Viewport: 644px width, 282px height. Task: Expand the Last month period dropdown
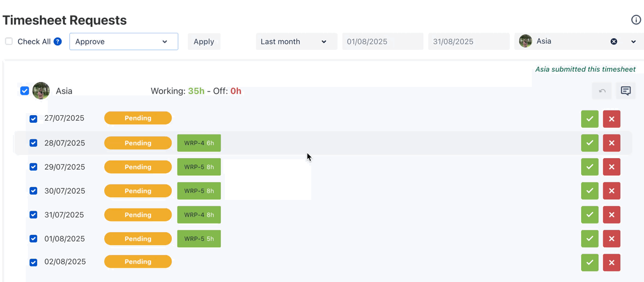coord(294,41)
